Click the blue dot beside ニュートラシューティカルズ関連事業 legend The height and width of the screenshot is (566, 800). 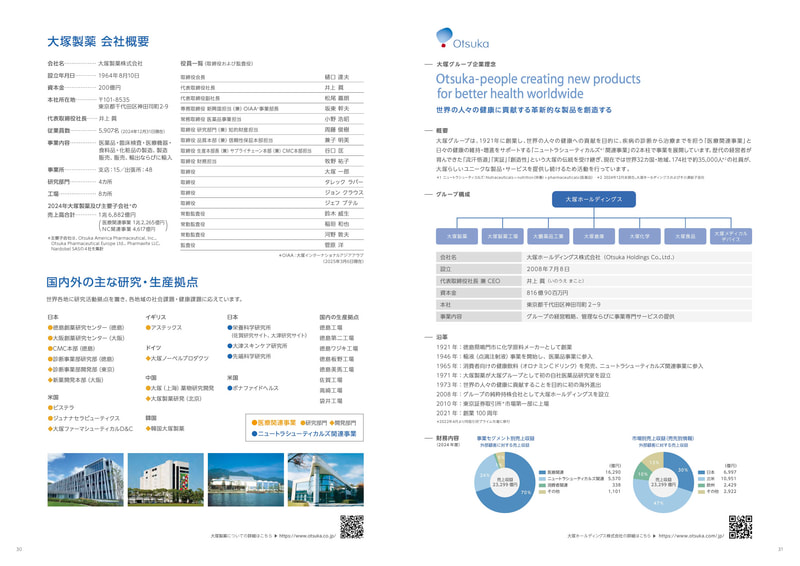coord(255,435)
